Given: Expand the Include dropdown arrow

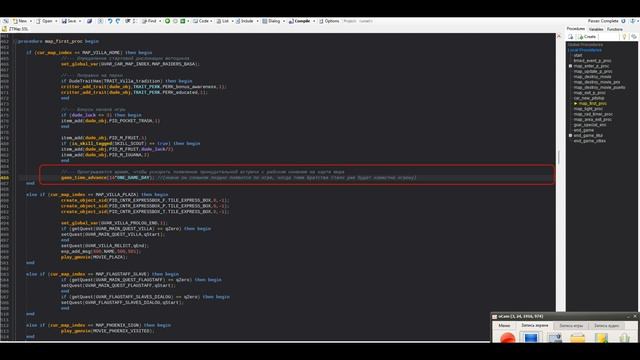Looking at the screenshot, I should (257, 21).
